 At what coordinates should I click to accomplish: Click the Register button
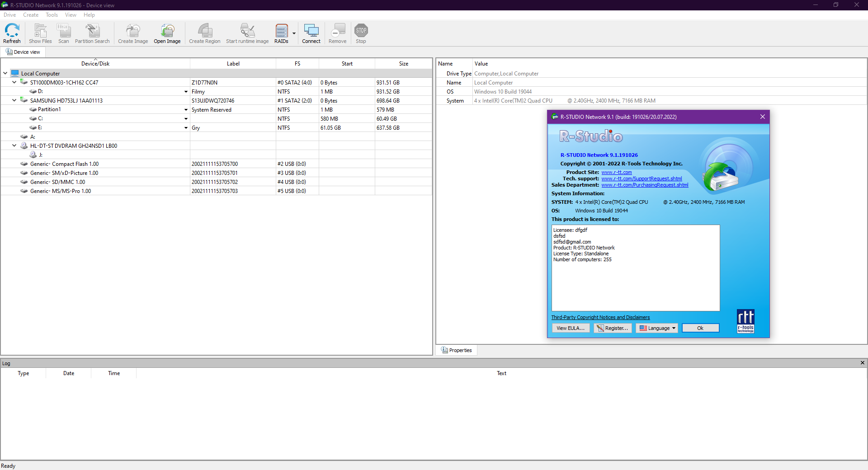[613, 328]
